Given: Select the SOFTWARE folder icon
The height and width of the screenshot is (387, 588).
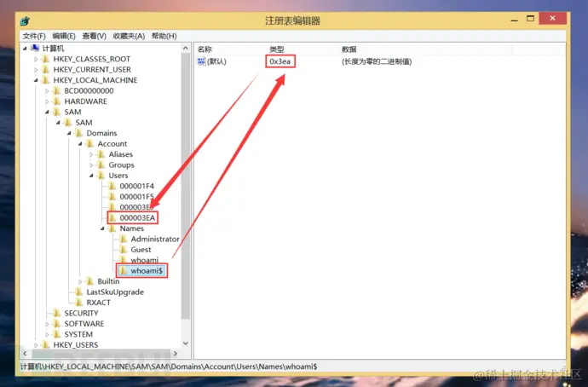Looking at the screenshot, I should [57, 324].
